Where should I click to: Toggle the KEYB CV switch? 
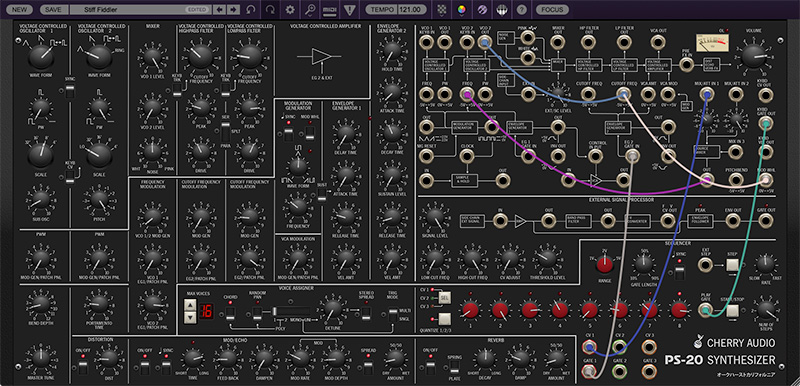[x=70, y=177]
